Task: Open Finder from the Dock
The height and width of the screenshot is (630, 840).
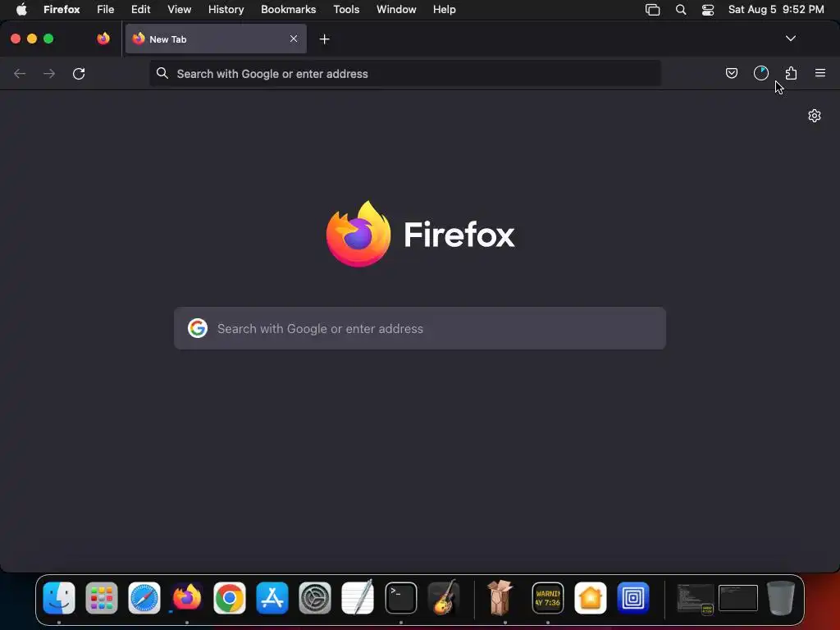Action: 59,598
